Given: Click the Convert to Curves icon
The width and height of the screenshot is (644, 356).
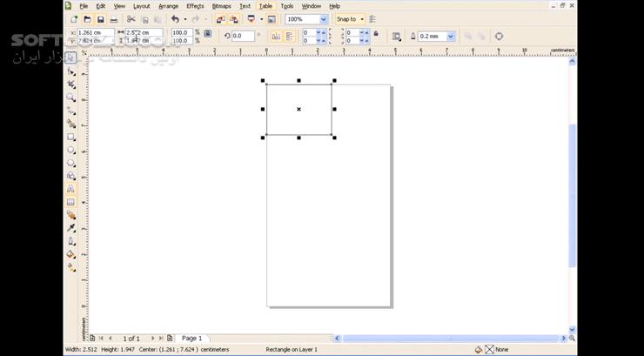Looking at the screenshot, I should click(x=499, y=37).
